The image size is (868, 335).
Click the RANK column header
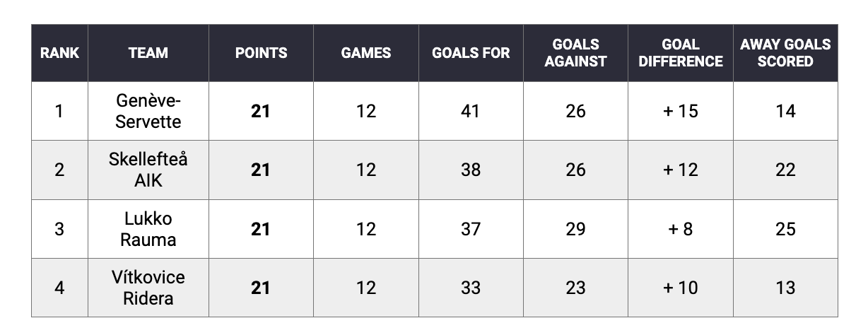coord(59,53)
